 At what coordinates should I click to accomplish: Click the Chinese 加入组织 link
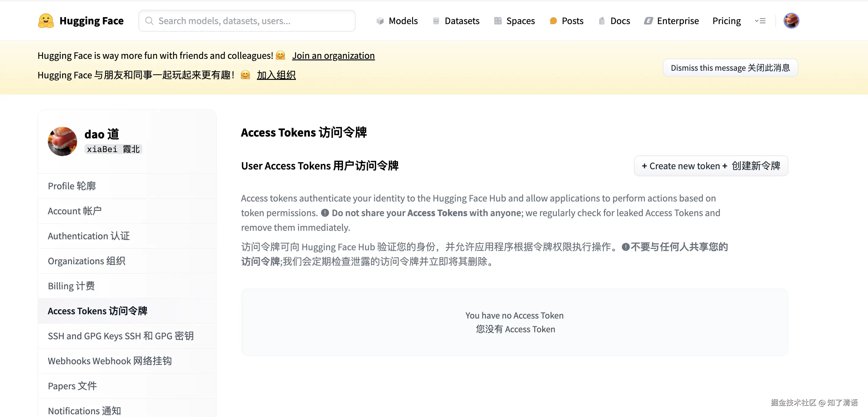[276, 75]
